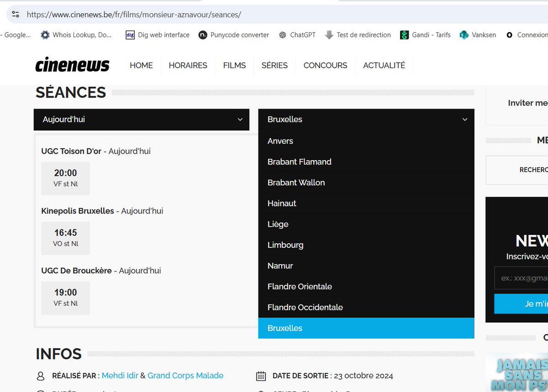
Task: Open the Aujourd'hui date dropdown
Action: (142, 120)
